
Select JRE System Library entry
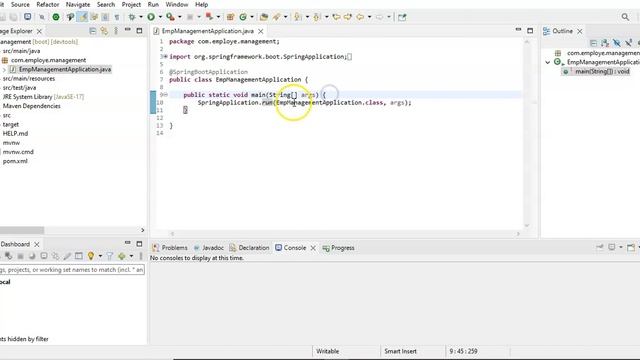pos(43,97)
